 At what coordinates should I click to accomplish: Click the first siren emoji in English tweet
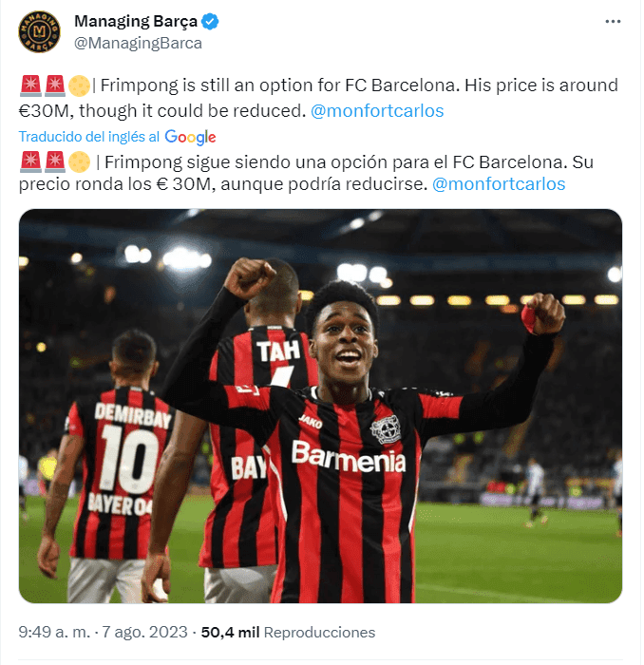click(x=30, y=86)
